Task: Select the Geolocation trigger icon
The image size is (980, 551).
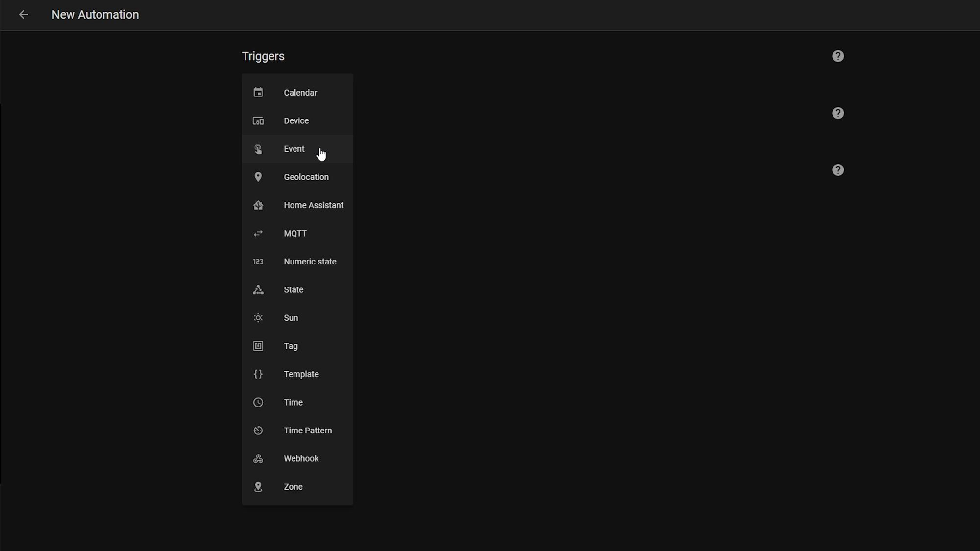Action: [x=258, y=176]
